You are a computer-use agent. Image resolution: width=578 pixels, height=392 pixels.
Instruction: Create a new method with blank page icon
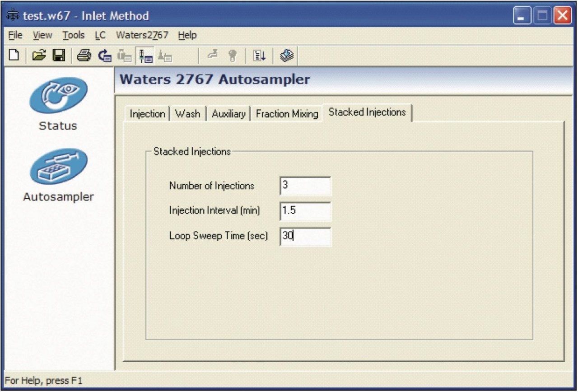(14, 56)
